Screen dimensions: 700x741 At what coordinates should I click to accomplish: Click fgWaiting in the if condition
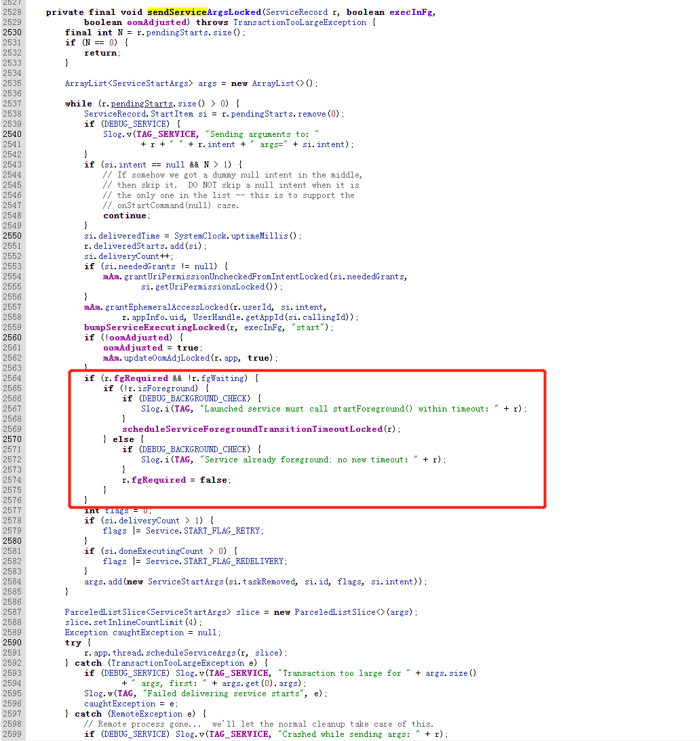pyautogui.click(x=222, y=378)
